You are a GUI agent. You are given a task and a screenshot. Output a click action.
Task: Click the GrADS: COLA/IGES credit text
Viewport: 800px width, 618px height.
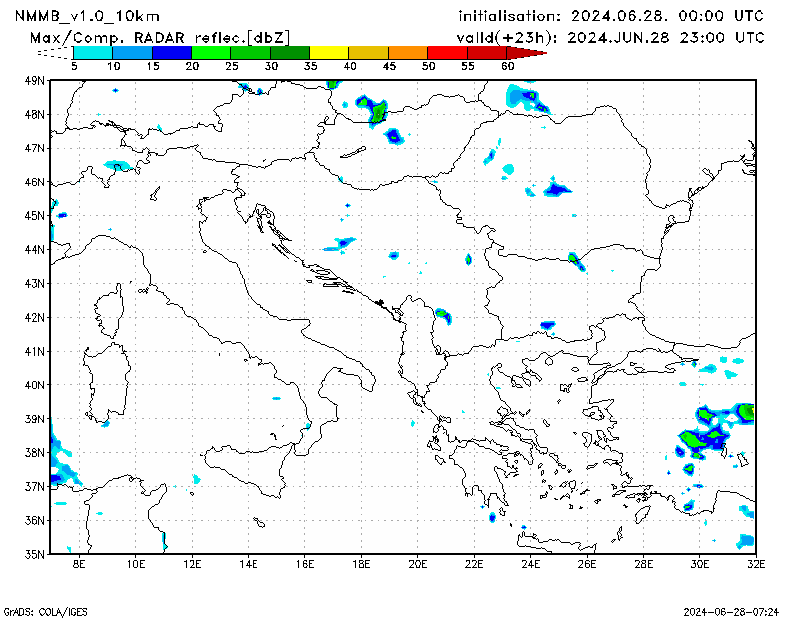pyautogui.click(x=37, y=610)
